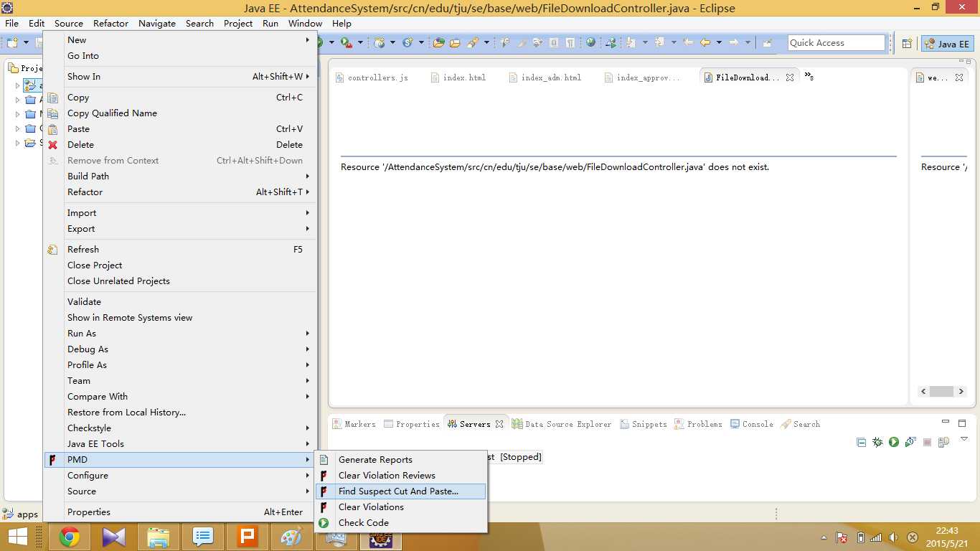Open the Import submenu
This screenshot has width=980, height=551.
179,213
